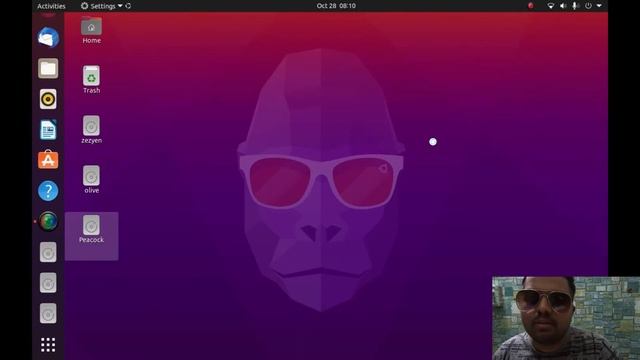This screenshot has height=360, width=640.
Task: Show Applications grid in the dock
Action: pyautogui.click(x=48, y=345)
